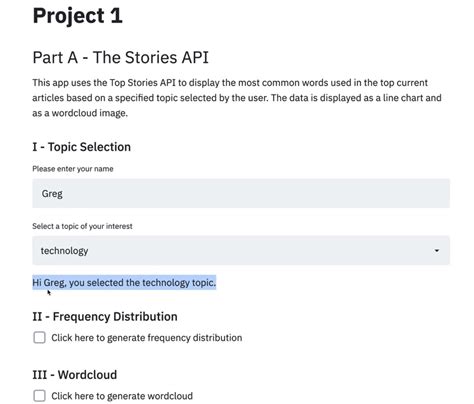Viewport: 474px width, 404px height.
Task: Click the word 'technology' in the select box
Action: click(x=64, y=251)
